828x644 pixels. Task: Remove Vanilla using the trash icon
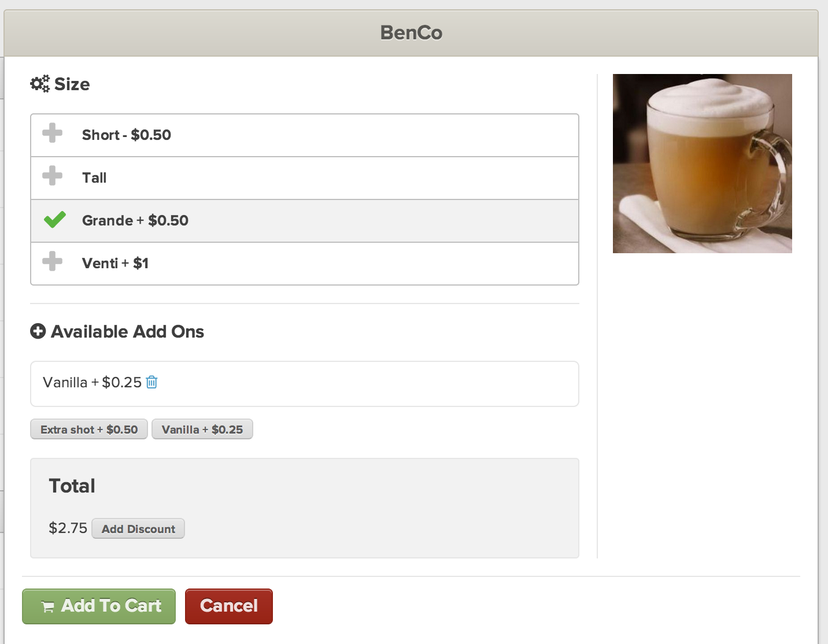[151, 382]
